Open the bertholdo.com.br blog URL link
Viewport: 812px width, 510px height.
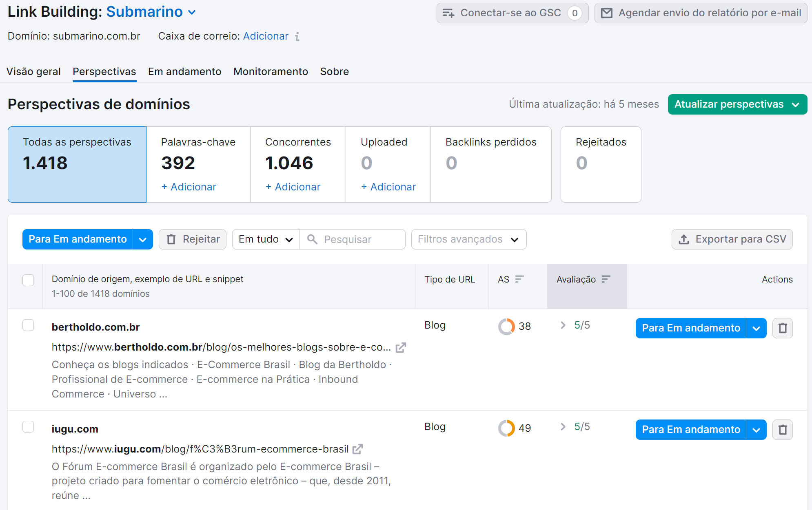[x=221, y=347]
